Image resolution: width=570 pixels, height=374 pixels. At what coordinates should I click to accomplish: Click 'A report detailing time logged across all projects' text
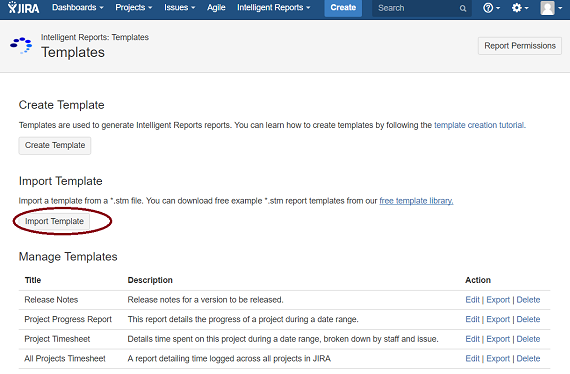coord(214,359)
